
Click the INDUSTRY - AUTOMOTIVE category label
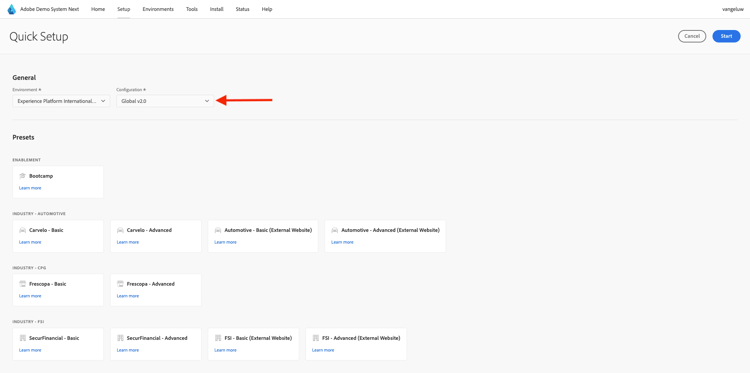pyautogui.click(x=39, y=214)
